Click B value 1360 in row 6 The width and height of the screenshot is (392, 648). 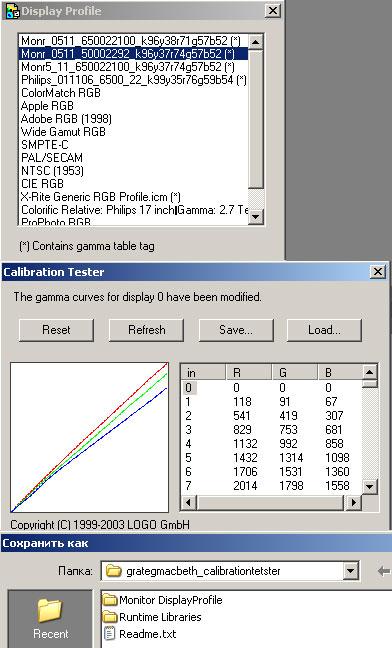coord(337,472)
